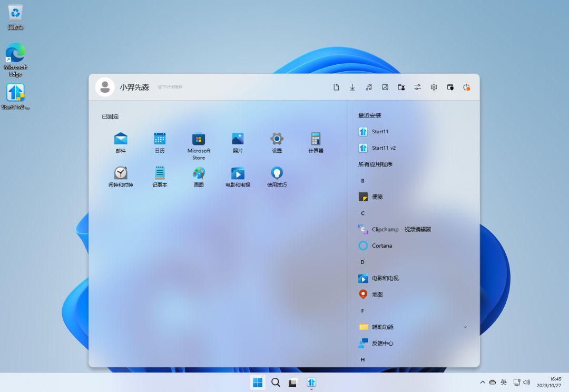Open the pinned 画图 app
The height and width of the screenshot is (392, 569).
click(199, 177)
